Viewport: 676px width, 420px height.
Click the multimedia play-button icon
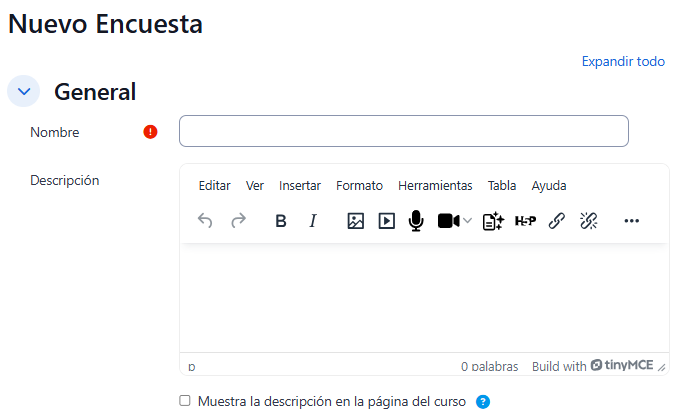(387, 221)
